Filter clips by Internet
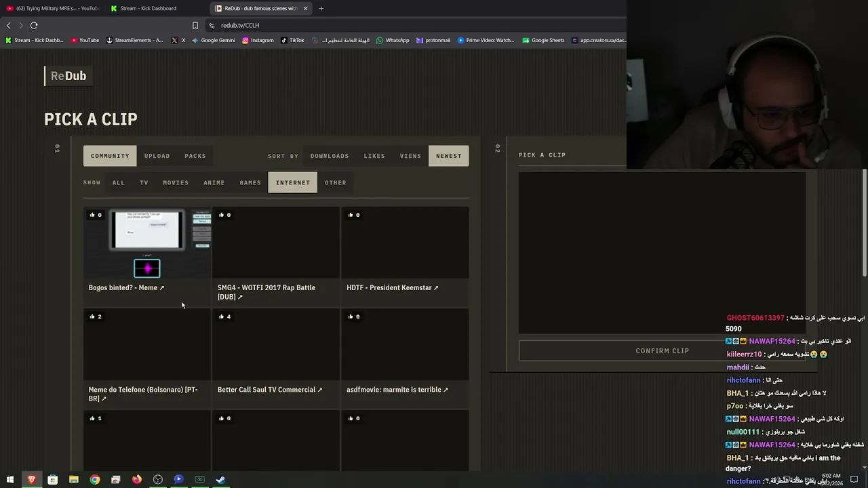Screen dimensions: 868x488 point(293,182)
